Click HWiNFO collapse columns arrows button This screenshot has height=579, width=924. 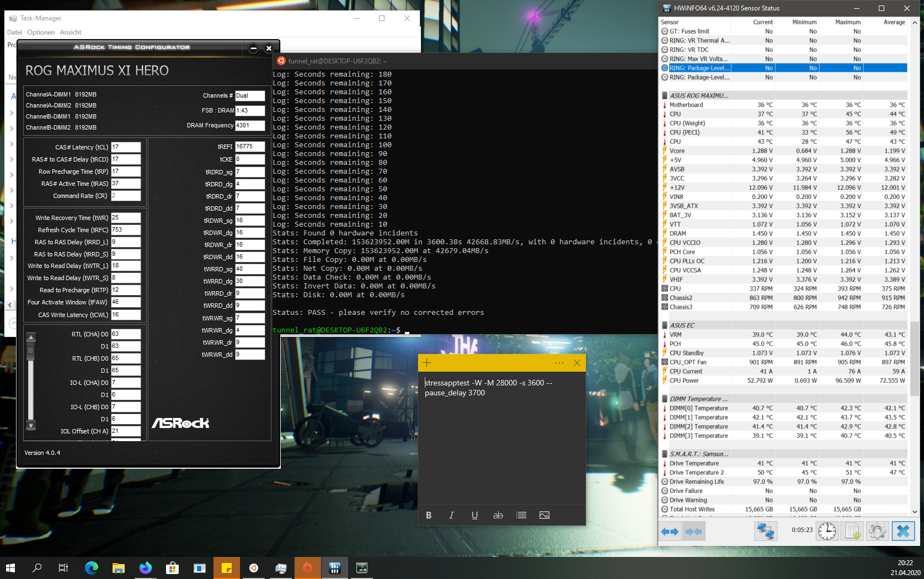tap(693, 532)
